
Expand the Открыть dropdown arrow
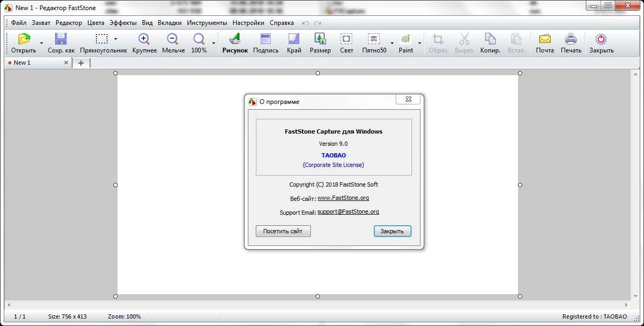click(41, 43)
